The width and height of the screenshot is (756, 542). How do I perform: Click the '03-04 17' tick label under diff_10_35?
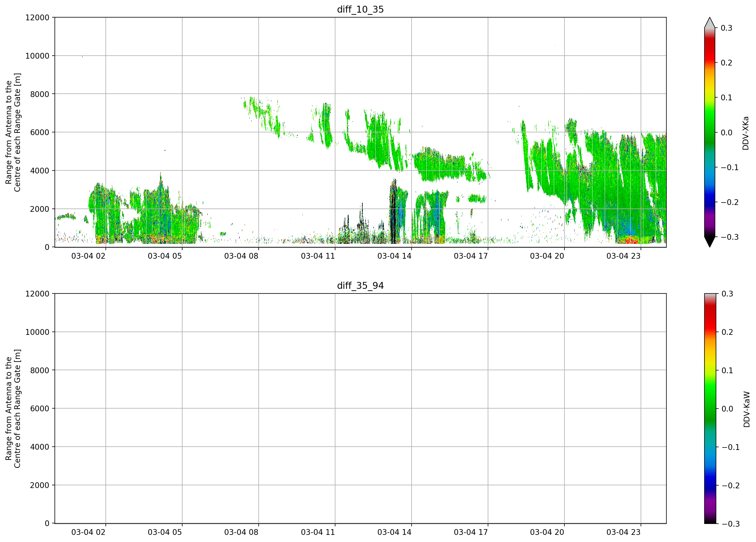[x=471, y=256]
